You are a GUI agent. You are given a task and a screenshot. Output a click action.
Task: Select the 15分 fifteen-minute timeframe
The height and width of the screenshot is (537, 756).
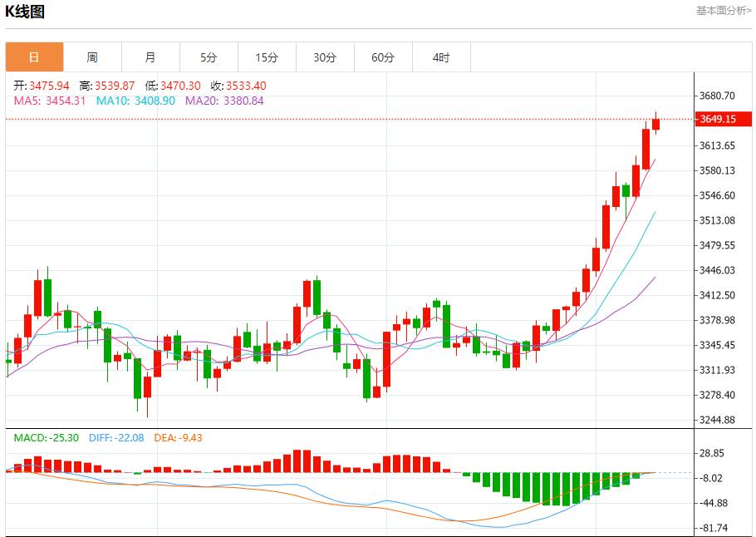[267, 57]
